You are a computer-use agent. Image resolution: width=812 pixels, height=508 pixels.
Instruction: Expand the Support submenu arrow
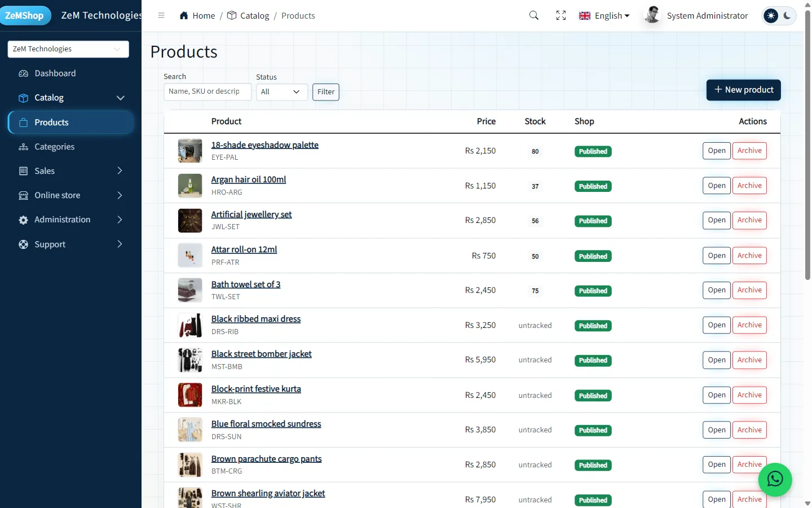120,244
